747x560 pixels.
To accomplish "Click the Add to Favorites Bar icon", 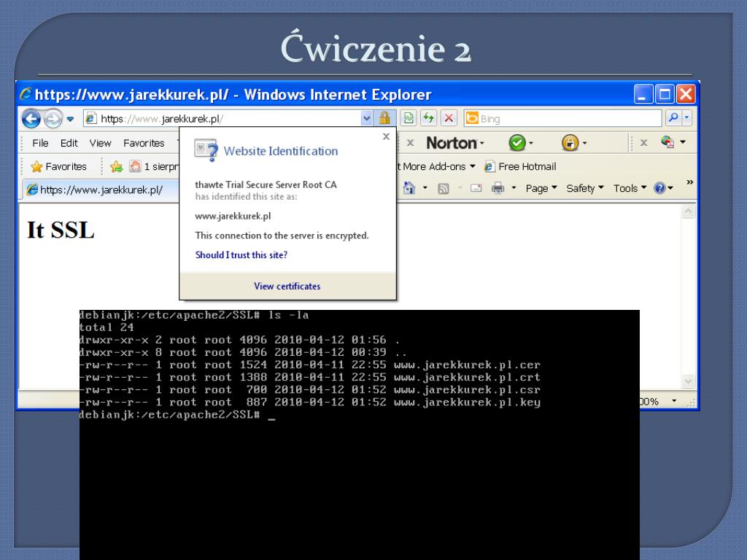I will (116, 166).
